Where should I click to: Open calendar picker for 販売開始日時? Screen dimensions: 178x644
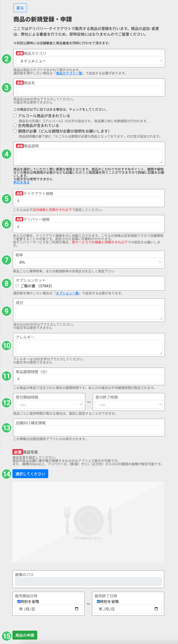tap(76, 609)
